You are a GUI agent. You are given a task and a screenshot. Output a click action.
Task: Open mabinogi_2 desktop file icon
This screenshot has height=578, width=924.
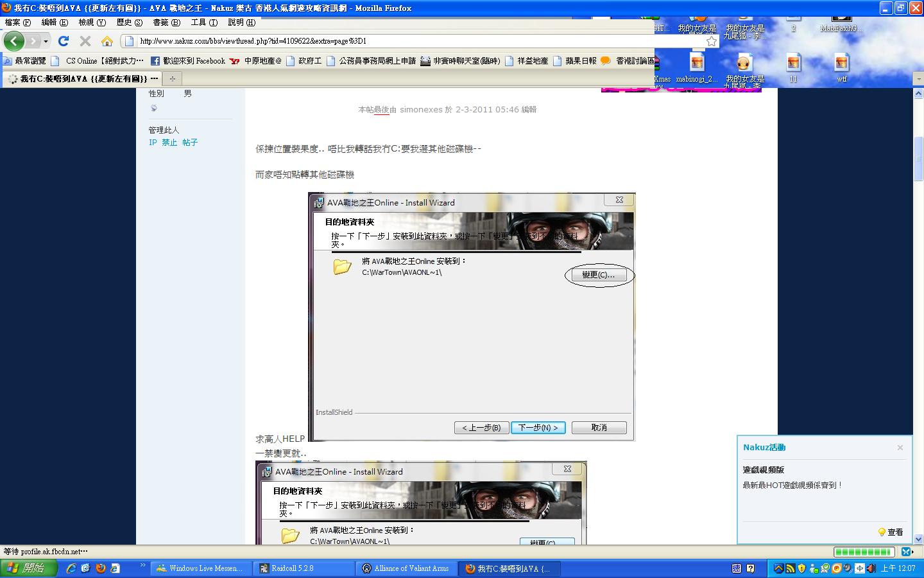click(x=697, y=68)
